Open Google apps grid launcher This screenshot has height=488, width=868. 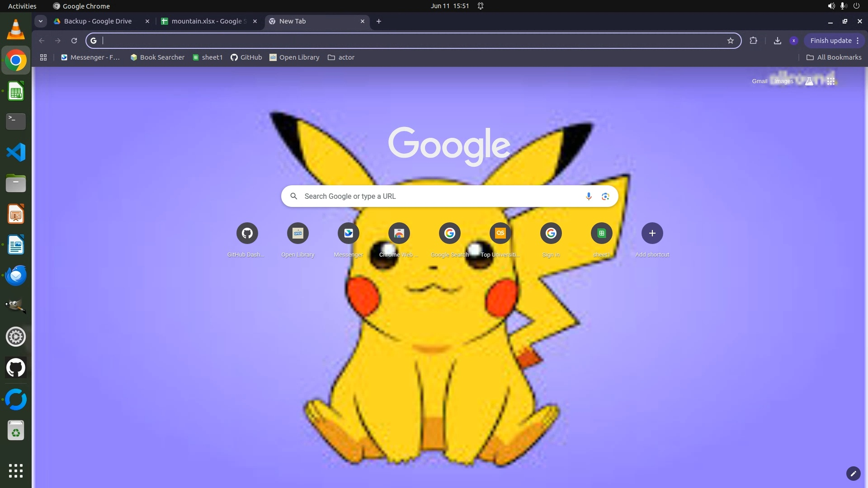pyautogui.click(x=831, y=81)
